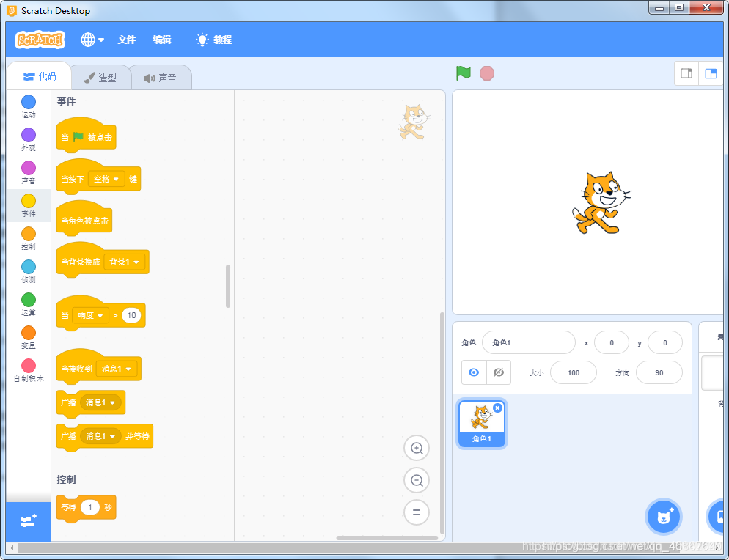Click the Scratch logo
The image size is (729, 560).
(40, 40)
